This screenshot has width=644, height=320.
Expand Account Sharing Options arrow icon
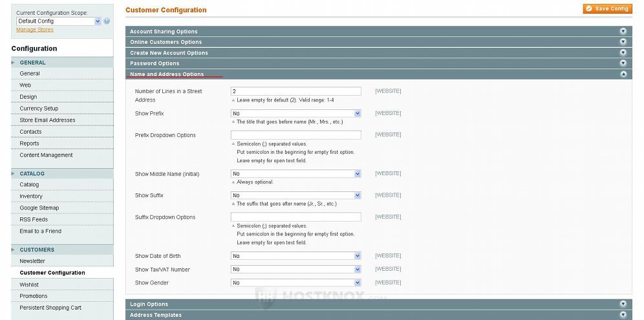tap(623, 31)
